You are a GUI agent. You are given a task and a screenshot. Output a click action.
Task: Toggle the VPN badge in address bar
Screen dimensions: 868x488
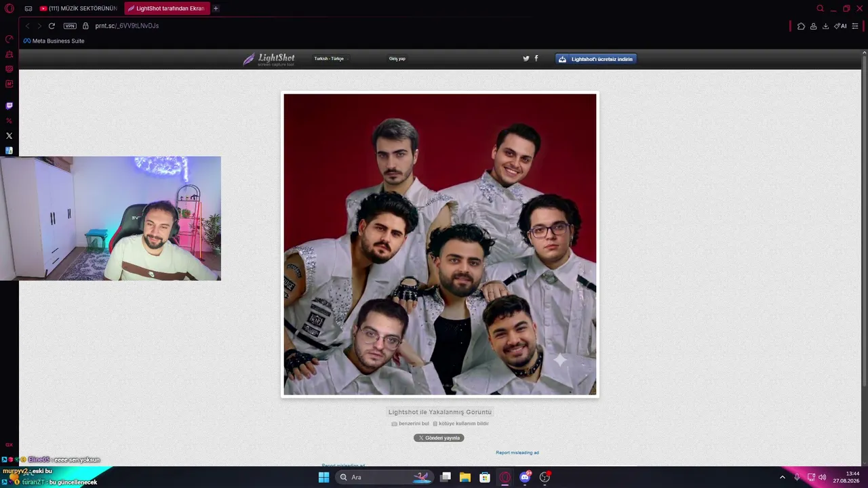point(70,26)
